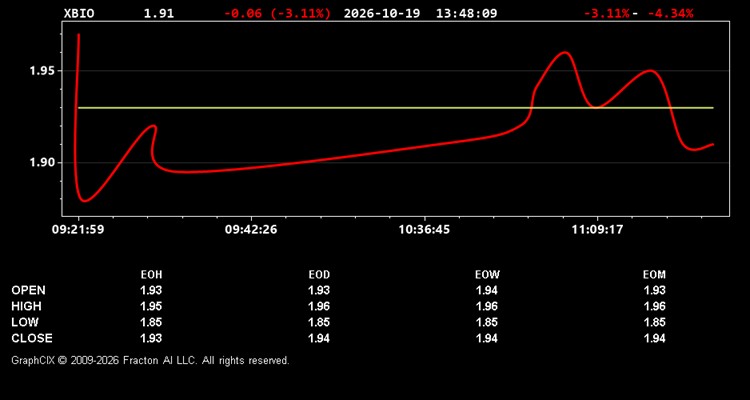Click the -0.06 (-3.11%) change value
The width and height of the screenshot is (750, 400).
pyautogui.click(x=277, y=13)
